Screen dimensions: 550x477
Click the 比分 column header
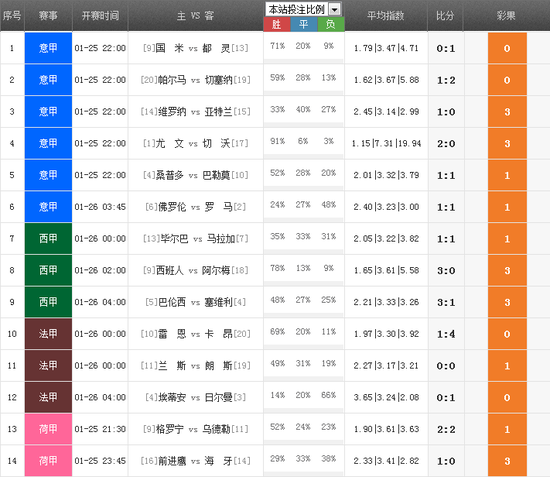coord(445,15)
